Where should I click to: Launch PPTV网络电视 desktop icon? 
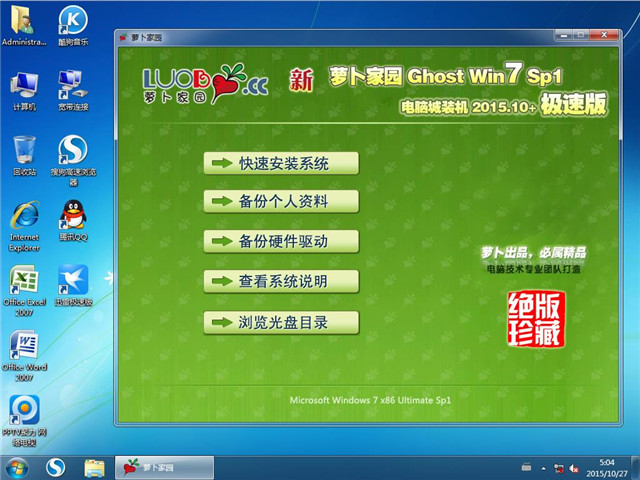pos(24,413)
